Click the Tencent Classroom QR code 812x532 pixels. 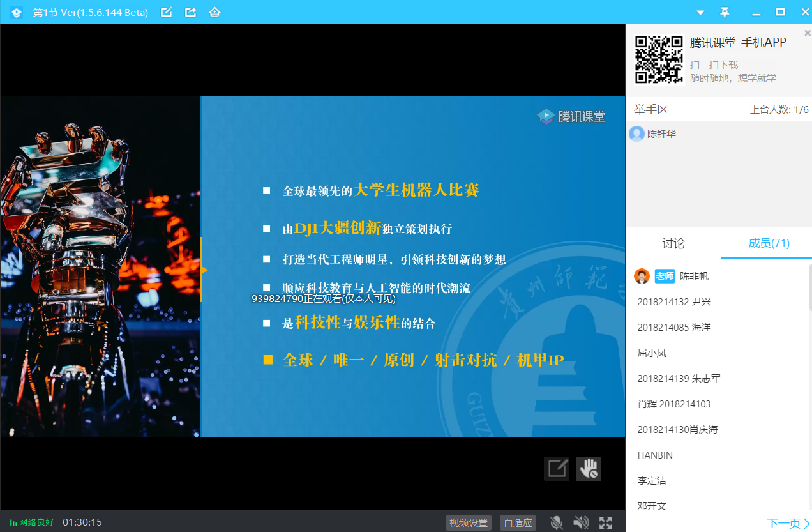659,60
